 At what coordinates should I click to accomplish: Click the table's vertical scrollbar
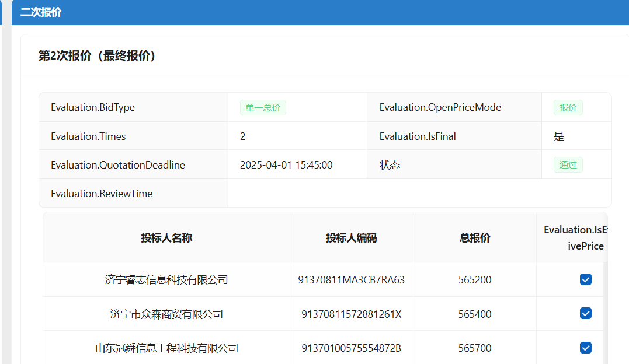point(606,313)
